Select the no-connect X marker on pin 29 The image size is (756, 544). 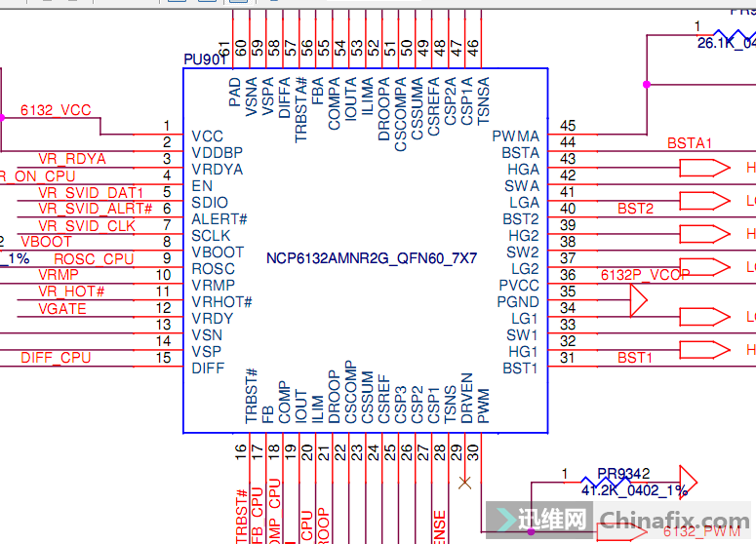pyautogui.click(x=464, y=483)
